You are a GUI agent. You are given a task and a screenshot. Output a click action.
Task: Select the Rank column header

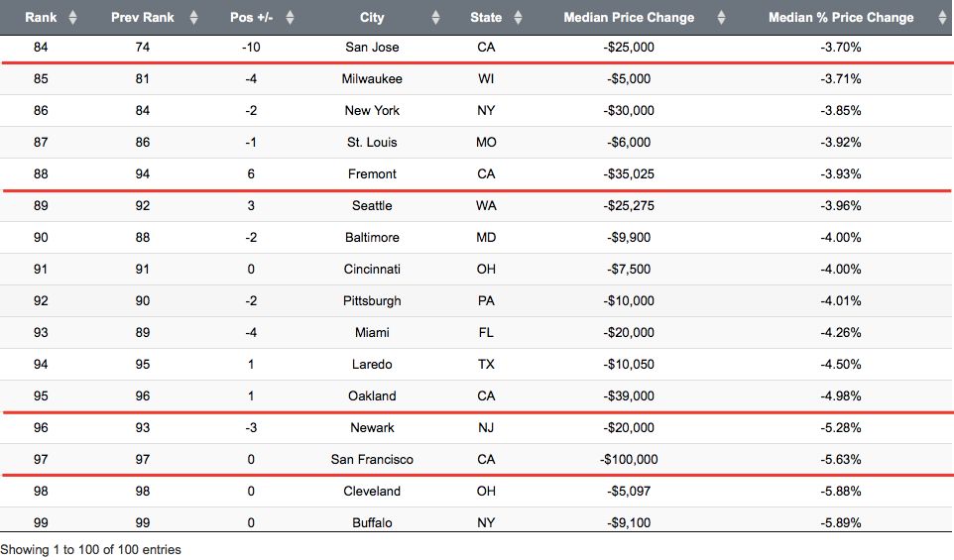41,18
